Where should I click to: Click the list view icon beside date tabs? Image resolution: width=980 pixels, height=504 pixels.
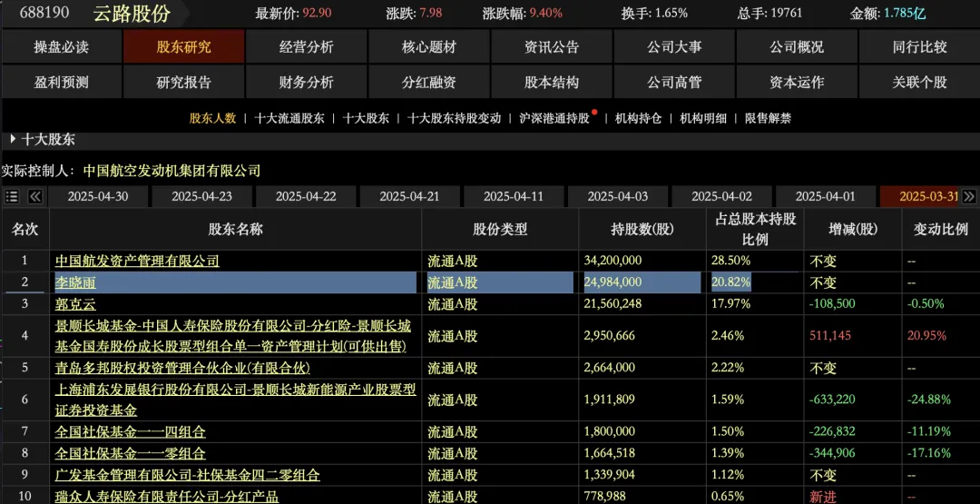(12, 196)
